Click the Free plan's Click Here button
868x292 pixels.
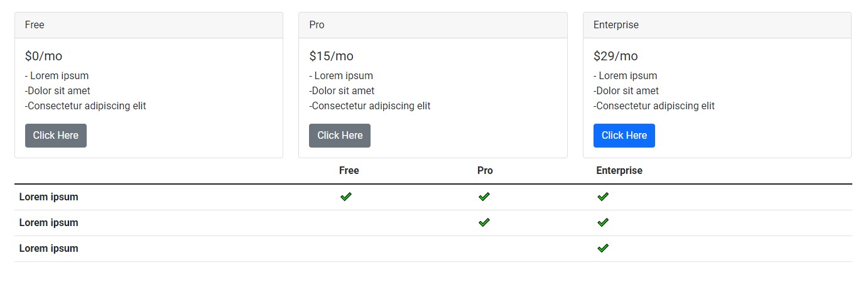(56, 136)
